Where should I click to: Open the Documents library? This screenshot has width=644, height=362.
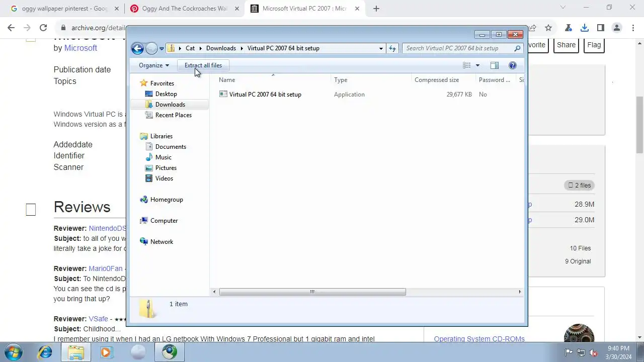(x=171, y=147)
